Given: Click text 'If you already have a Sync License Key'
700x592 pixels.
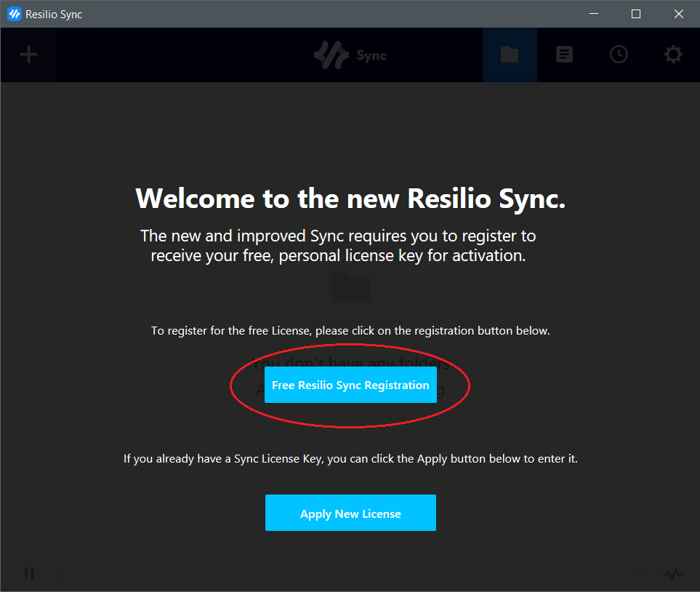Looking at the screenshot, I should tap(222, 459).
